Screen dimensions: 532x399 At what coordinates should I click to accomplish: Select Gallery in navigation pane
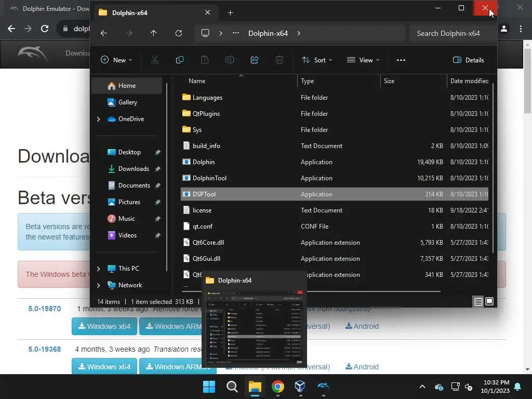(x=127, y=102)
